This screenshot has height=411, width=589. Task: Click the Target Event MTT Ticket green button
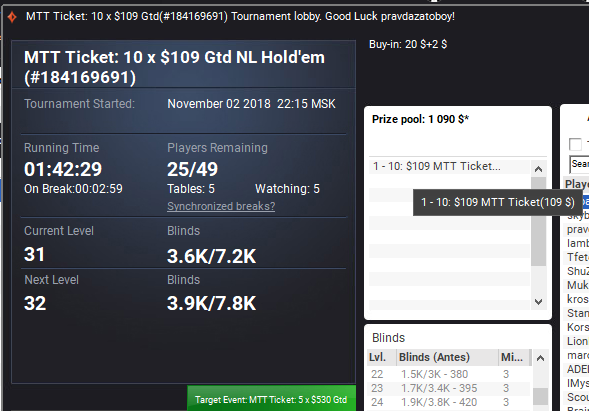[271, 399]
